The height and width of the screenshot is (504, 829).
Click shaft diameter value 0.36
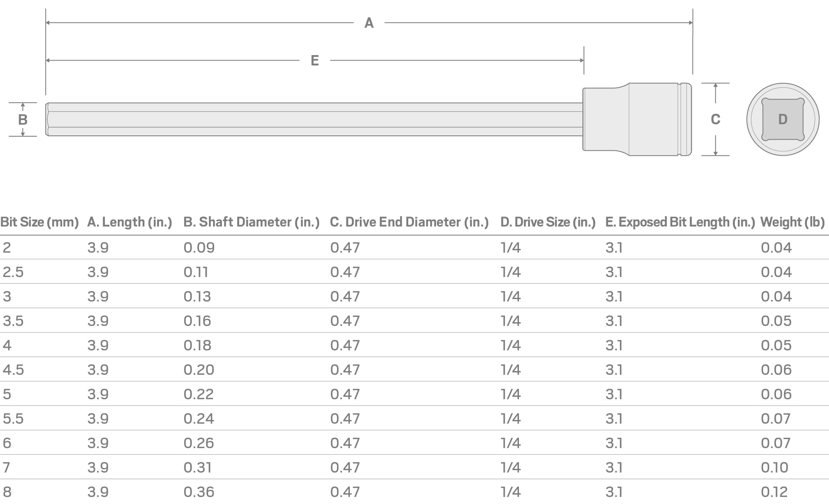[199, 492]
